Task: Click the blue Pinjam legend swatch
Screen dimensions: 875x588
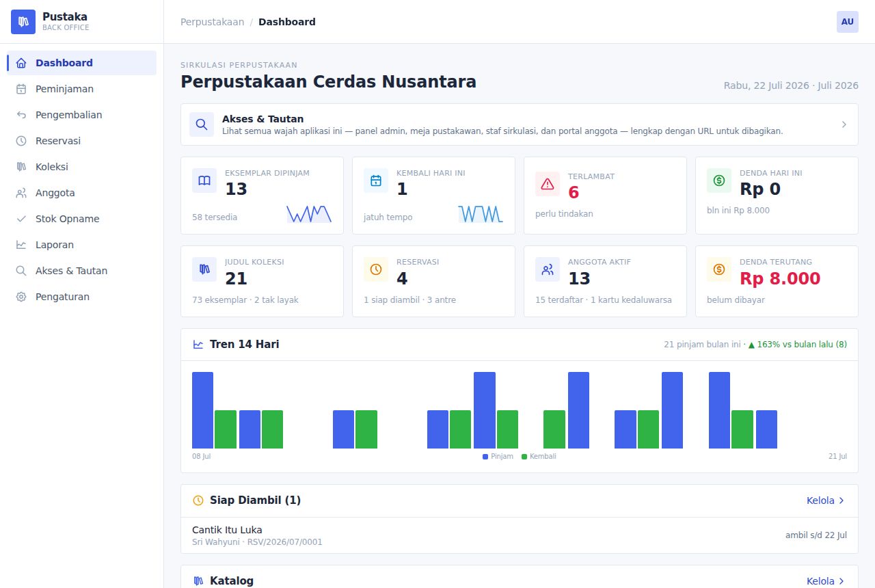Action: coord(485,457)
